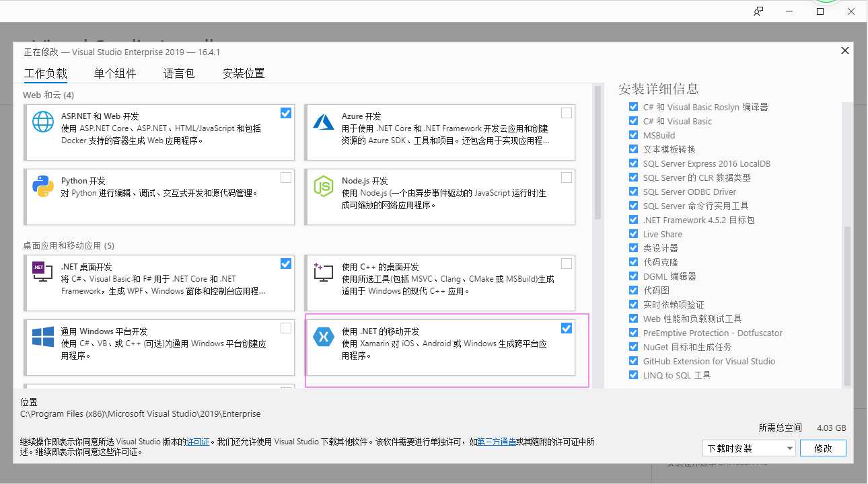Check the Node.js 开发 workload box
This screenshot has width=868, height=484.
(x=567, y=177)
